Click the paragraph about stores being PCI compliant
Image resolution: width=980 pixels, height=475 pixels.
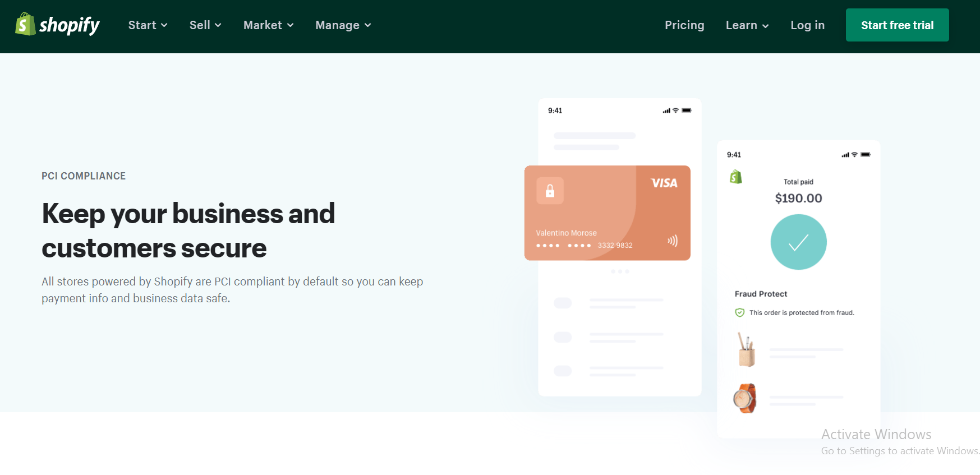[232, 289]
